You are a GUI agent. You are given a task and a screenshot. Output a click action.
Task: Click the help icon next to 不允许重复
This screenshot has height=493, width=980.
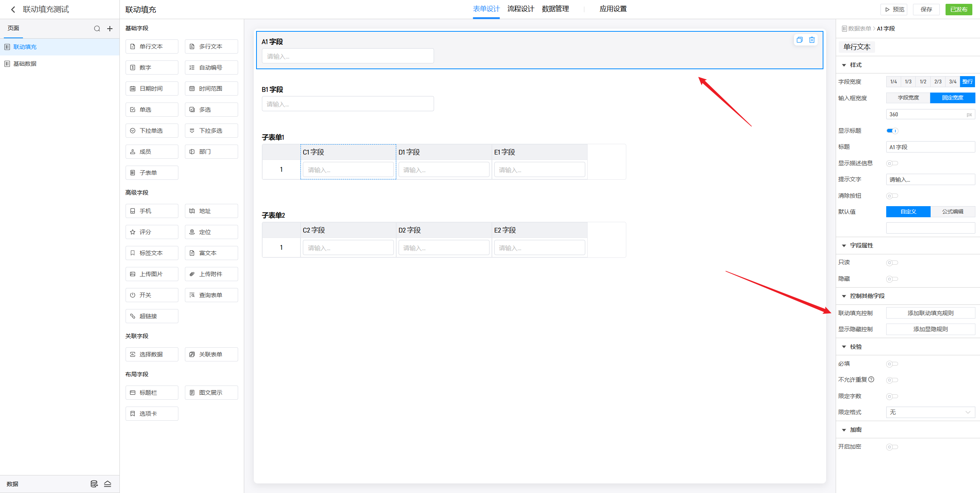[x=871, y=379]
